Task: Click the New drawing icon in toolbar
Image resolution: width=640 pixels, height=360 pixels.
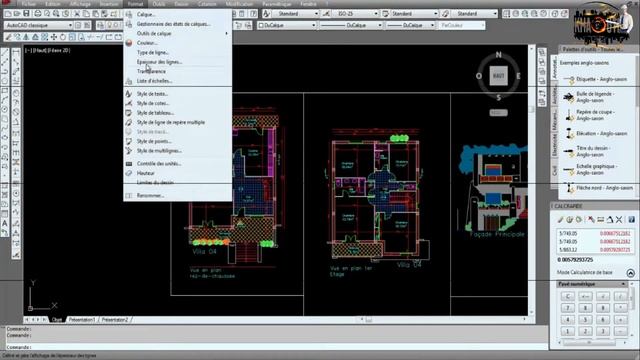Action: [8, 13]
